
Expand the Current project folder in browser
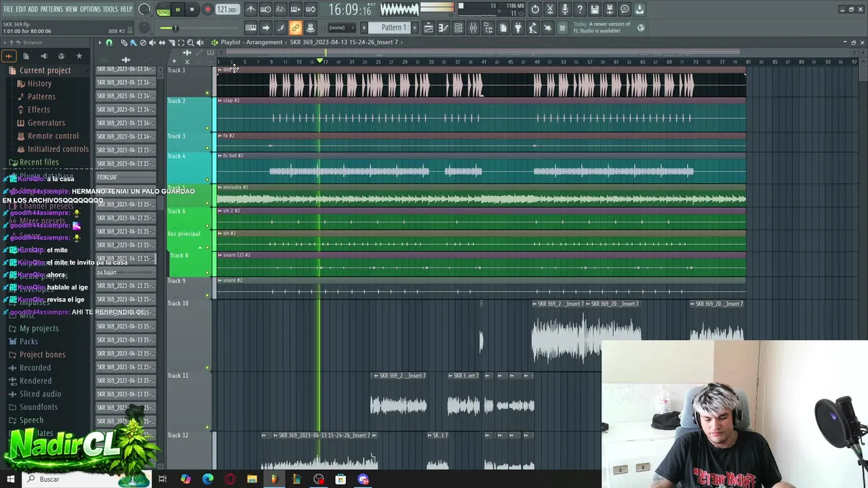(45, 70)
